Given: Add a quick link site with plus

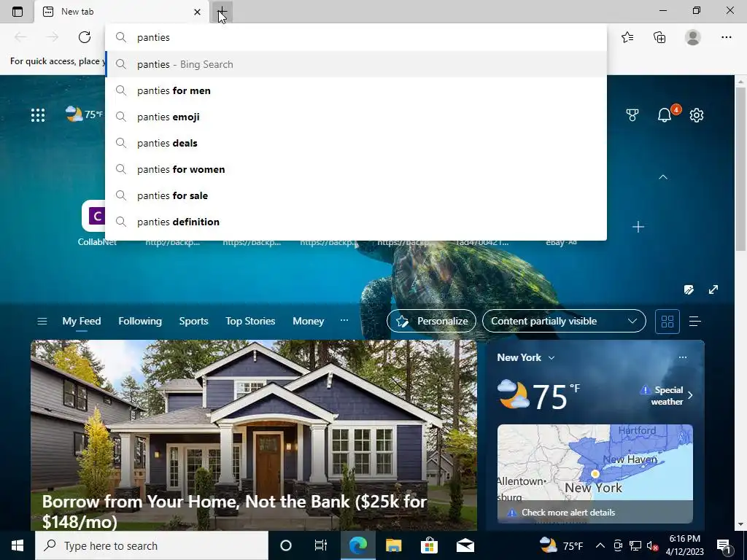Looking at the screenshot, I should coord(638,227).
